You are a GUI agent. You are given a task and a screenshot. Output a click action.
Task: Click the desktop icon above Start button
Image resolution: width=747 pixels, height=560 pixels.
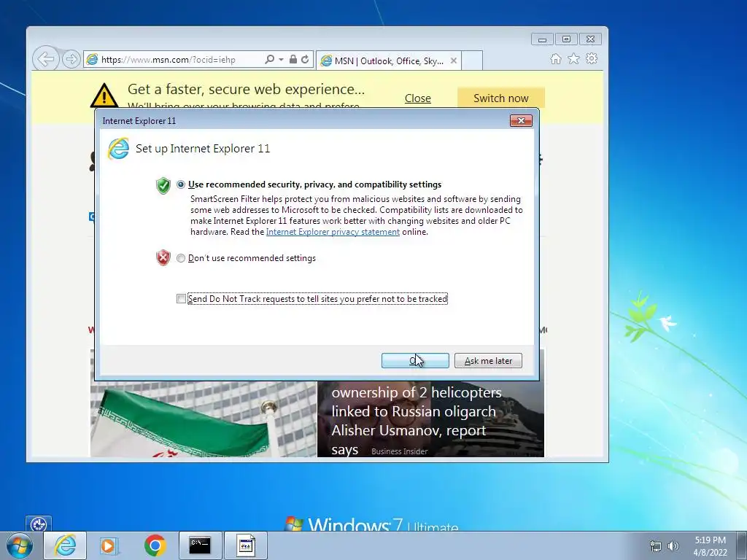coord(39,524)
